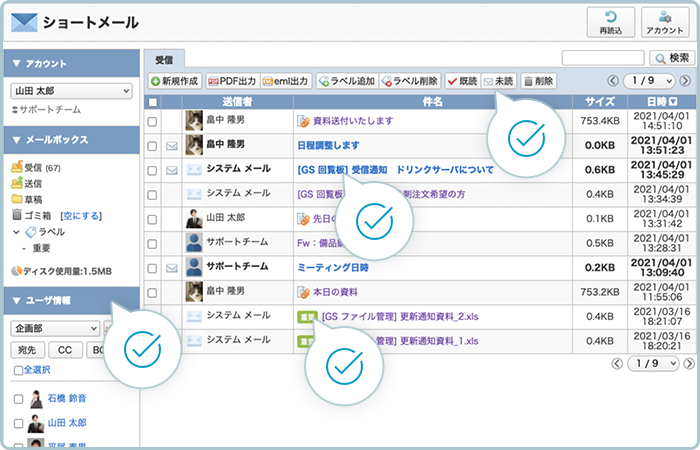
Task: Go to next page in bottom pager
Action: [x=689, y=364]
